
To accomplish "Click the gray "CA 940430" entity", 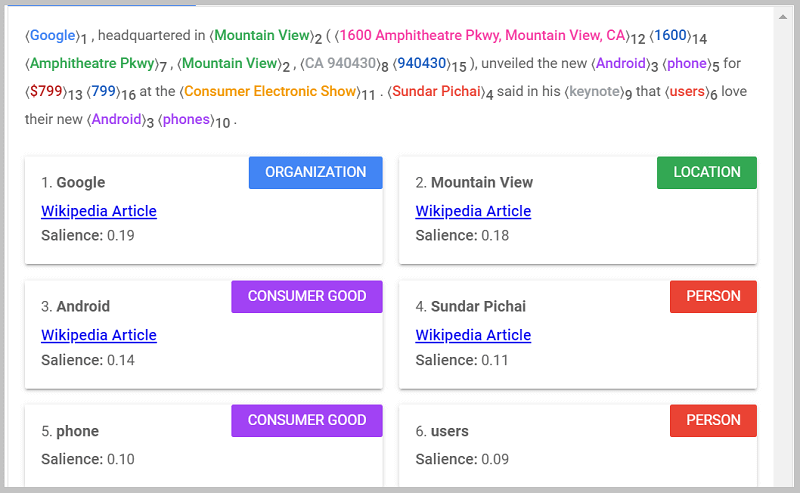I will tap(340, 64).
